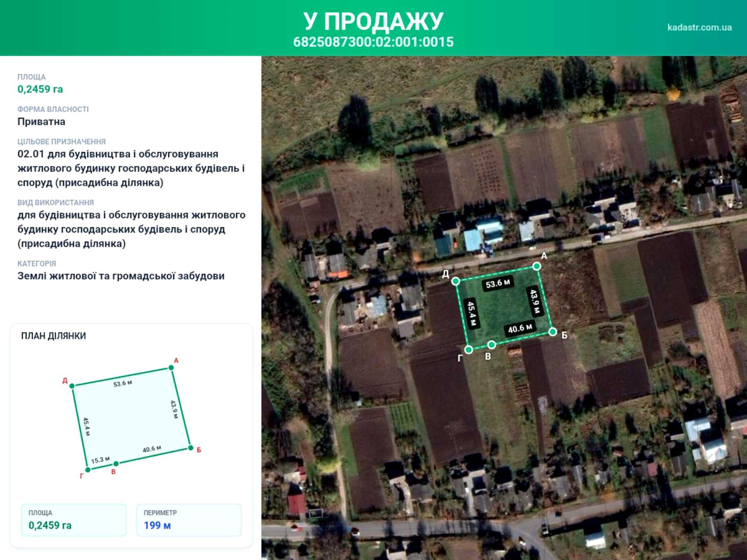Click vertex marker А on the satellite map

537,266
